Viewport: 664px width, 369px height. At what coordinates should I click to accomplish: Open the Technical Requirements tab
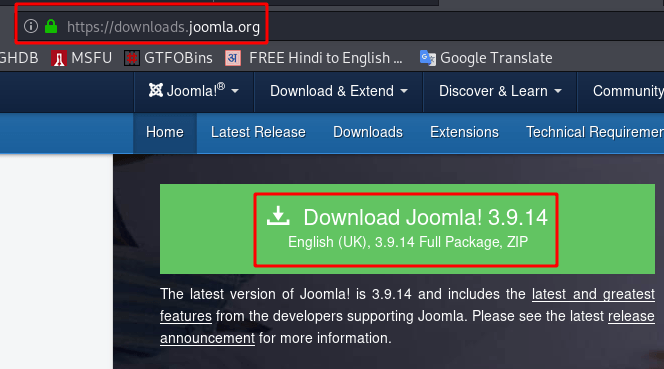(595, 133)
